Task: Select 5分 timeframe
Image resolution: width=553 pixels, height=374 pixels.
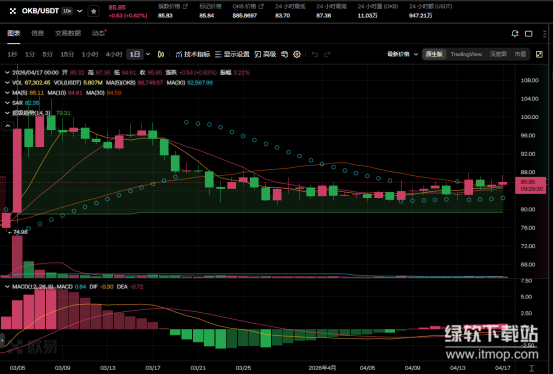Action: coord(48,54)
